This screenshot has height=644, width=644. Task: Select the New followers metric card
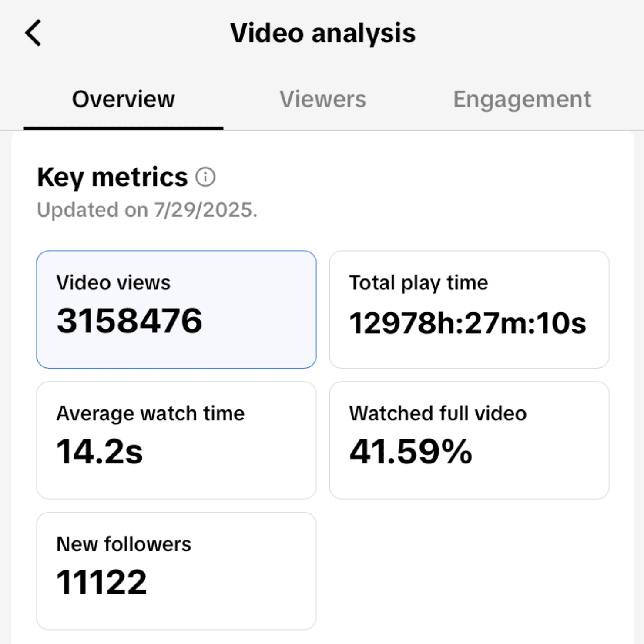tap(176, 570)
